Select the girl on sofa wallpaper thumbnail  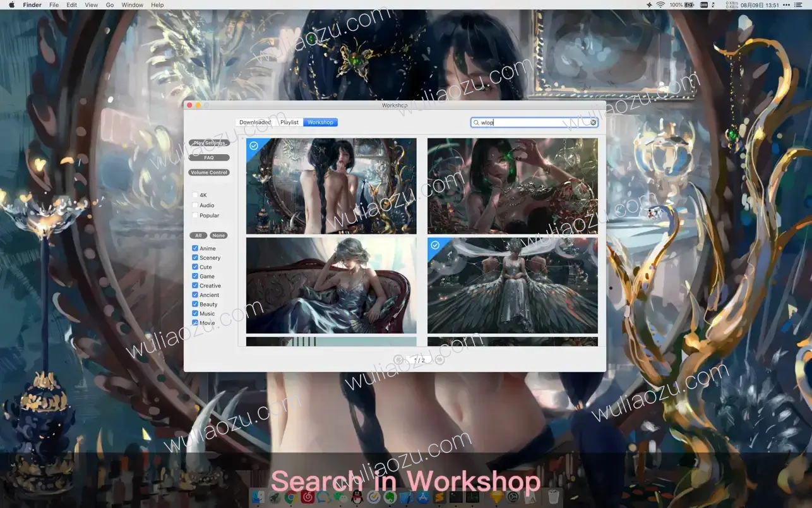(x=331, y=286)
